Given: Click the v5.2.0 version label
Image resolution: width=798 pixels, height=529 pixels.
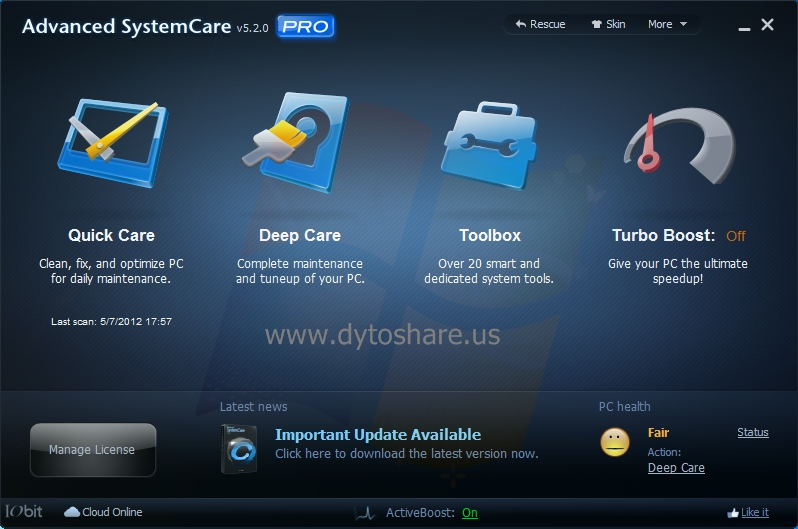Looking at the screenshot, I should pyautogui.click(x=252, y=28).
